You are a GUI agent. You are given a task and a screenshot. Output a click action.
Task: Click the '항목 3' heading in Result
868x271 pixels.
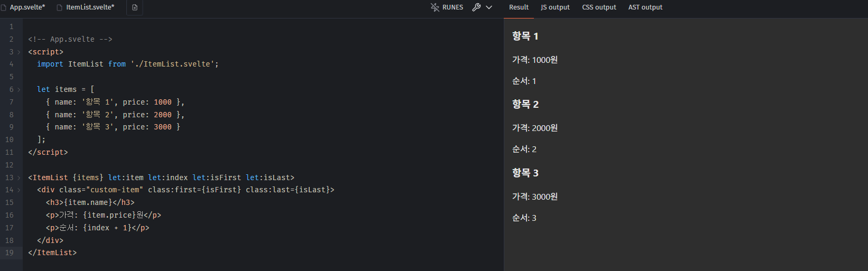click(x=525, y=173)
